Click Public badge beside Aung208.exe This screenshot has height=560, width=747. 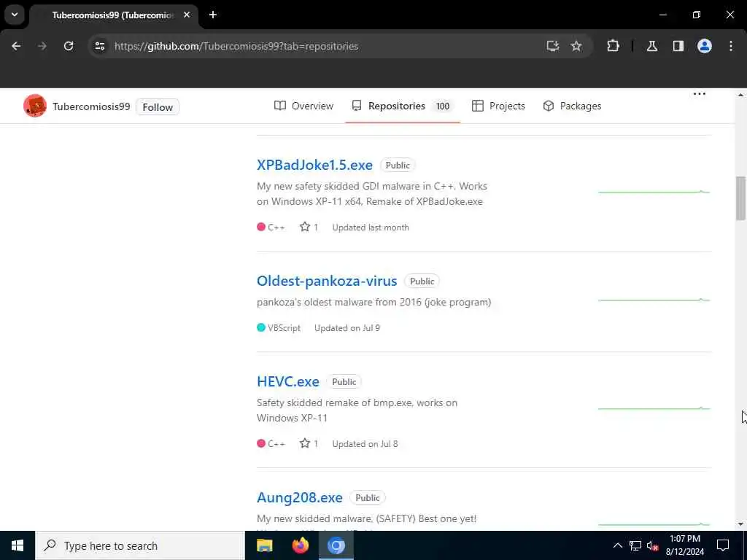pos(368,498)
